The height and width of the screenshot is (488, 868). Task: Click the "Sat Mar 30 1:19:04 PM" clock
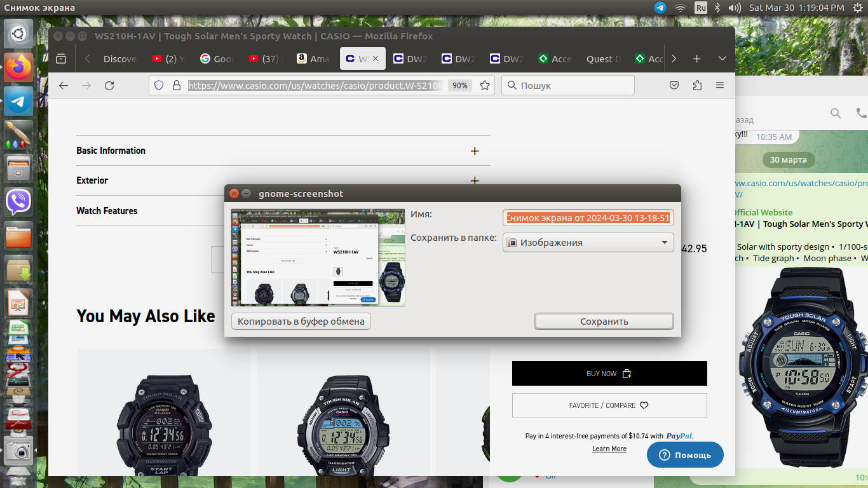(796, 8)
